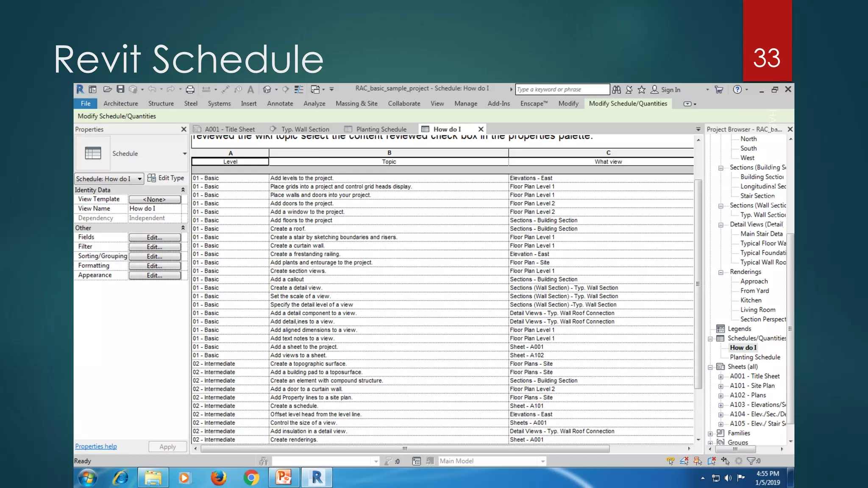Open the Autodesk App Store cart icon

(719, 89)
